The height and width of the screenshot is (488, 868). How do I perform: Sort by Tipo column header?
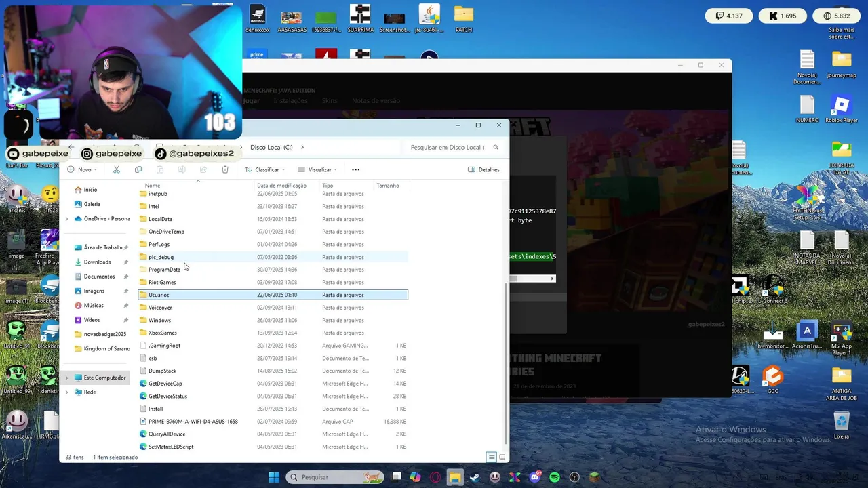328,186
